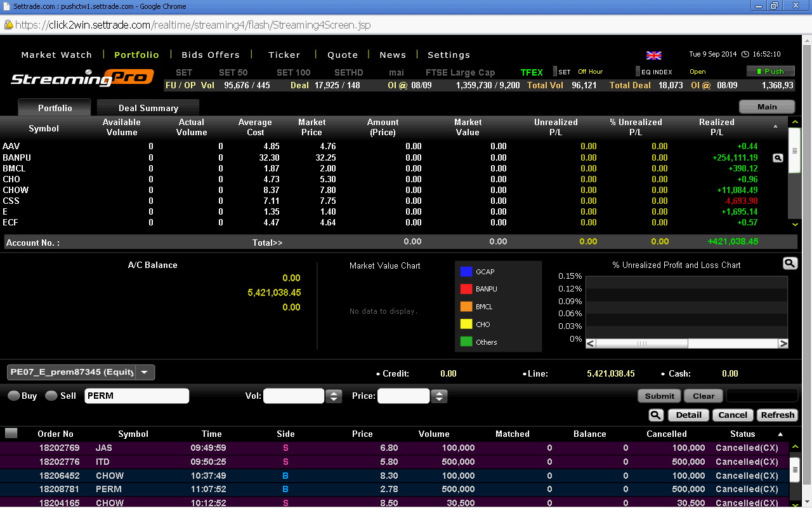Toggle the Push streaming button

770,71
